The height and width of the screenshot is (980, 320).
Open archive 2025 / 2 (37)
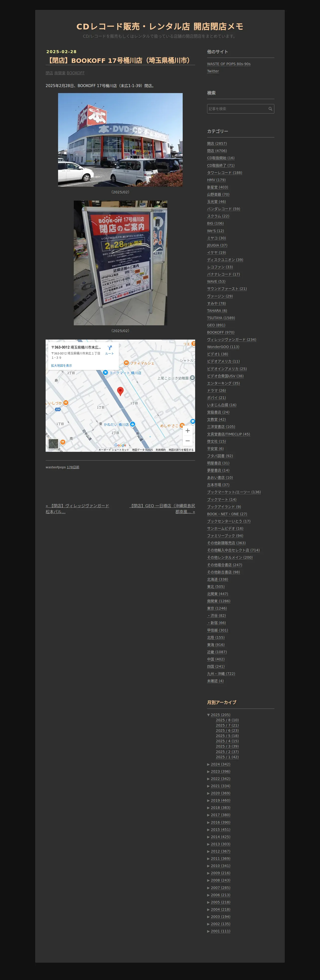coord(227,752)
